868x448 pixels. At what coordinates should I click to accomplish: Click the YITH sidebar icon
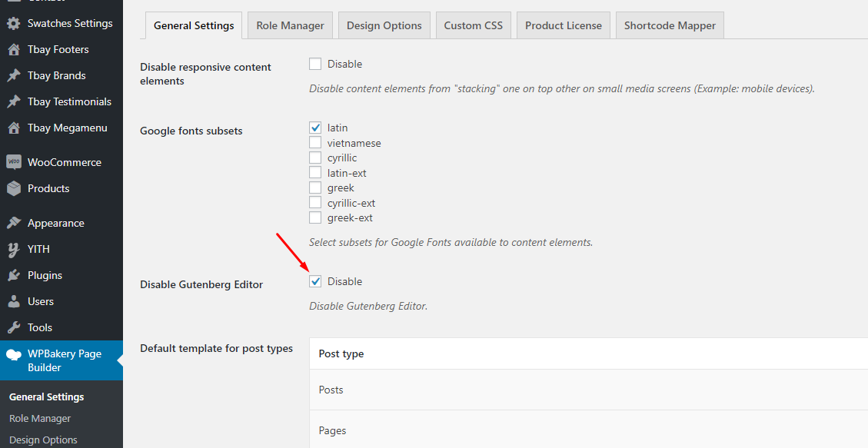tap(14, 249)
